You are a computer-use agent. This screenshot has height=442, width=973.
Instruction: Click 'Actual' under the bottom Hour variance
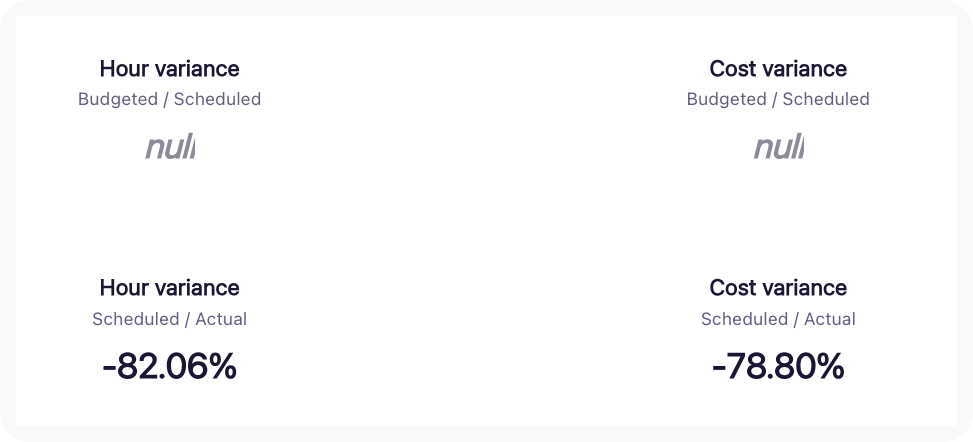coord(222,319)
